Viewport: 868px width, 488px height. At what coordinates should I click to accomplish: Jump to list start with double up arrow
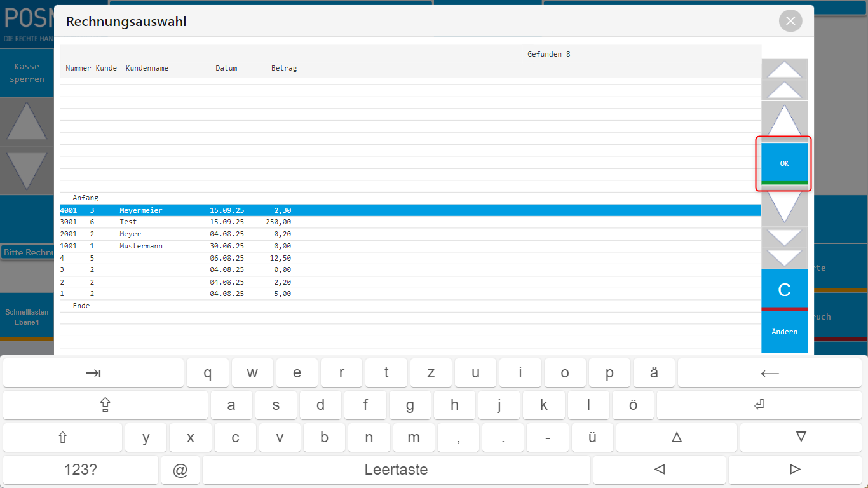784,79
